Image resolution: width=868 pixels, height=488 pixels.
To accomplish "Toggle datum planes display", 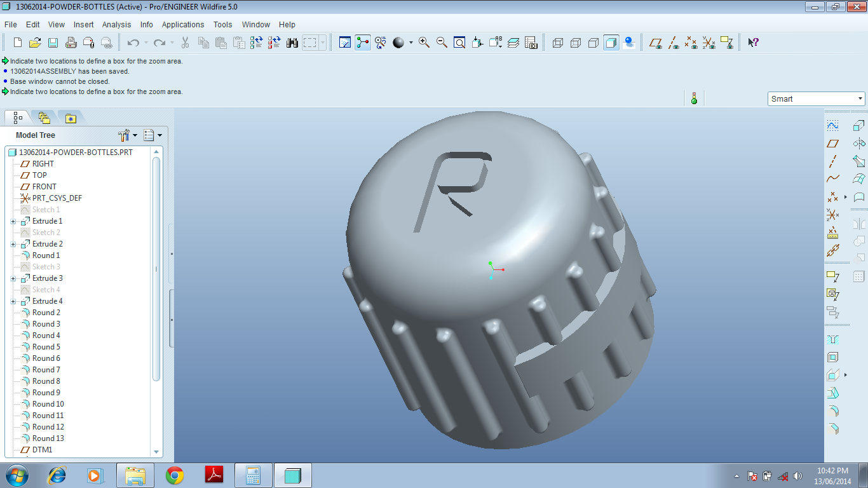I will click(x=656, y=43).
